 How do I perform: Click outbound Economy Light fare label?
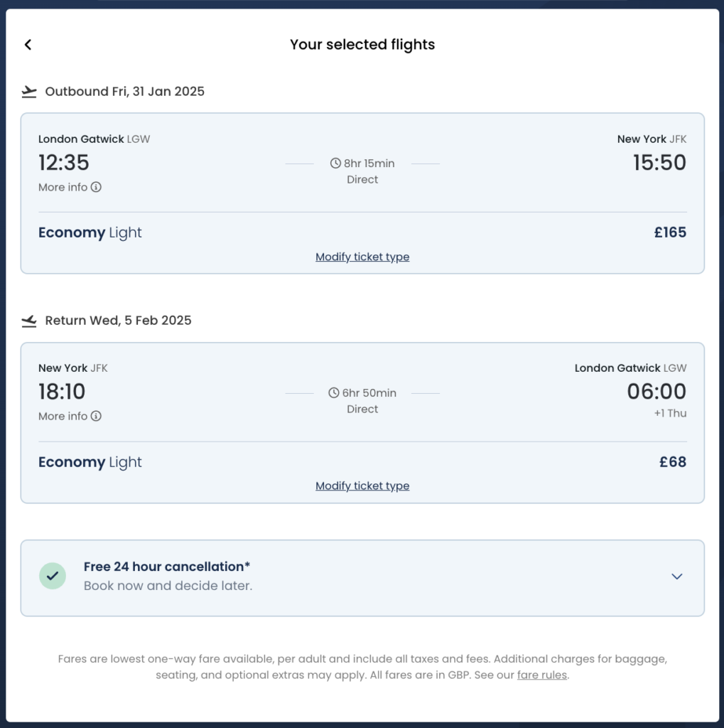coord(90,232)
